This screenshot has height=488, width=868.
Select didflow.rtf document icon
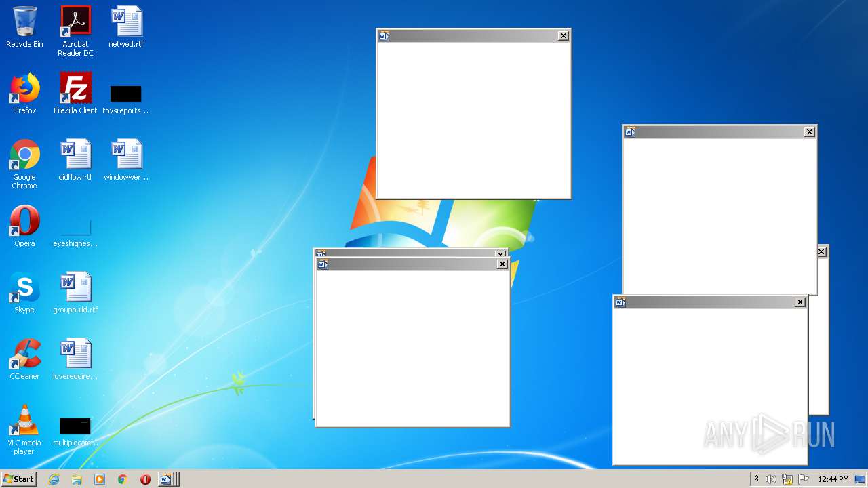[75, 160]
